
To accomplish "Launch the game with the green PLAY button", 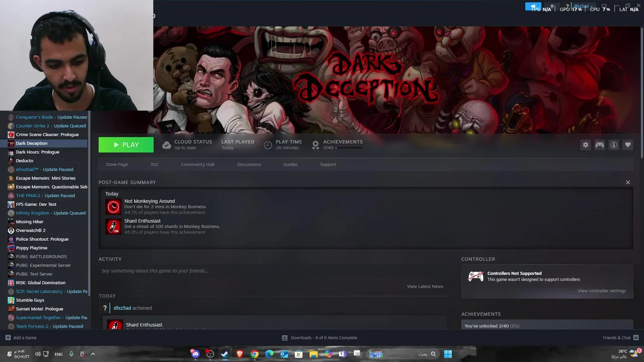I will point(126,145).
